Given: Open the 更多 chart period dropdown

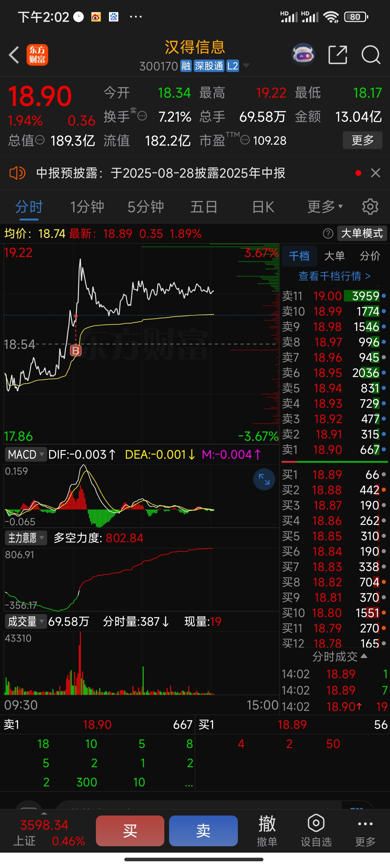Looking at the screenshot, I should click(x=325, y=206).
